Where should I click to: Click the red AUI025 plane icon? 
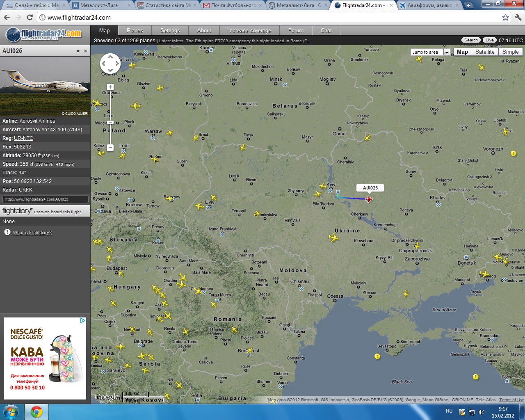point(369,199)
